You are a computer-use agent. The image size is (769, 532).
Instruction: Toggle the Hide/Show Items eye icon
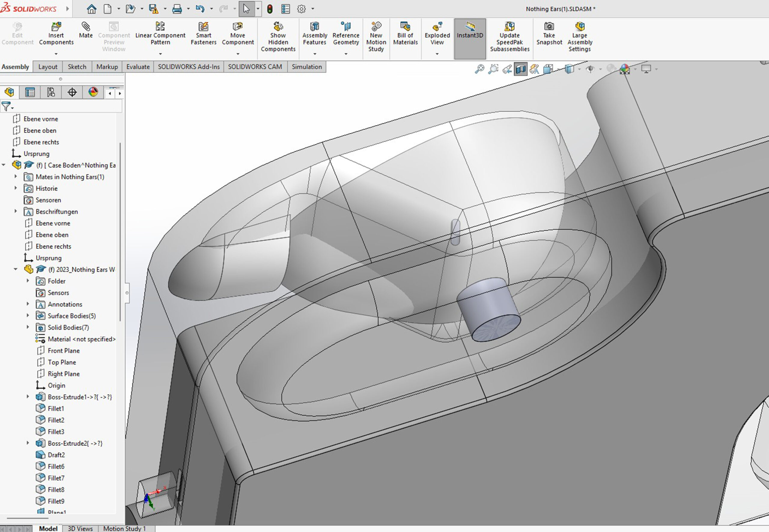pos(590,69)
